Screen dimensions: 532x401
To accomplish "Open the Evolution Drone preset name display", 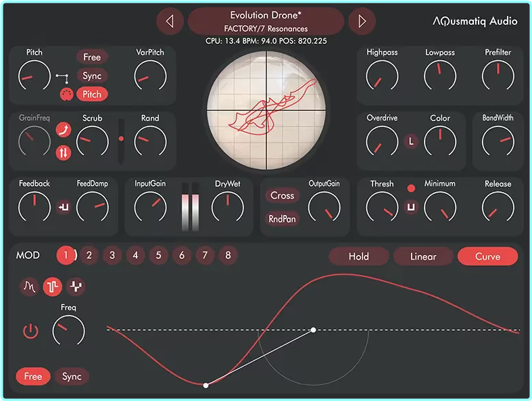I will [x=266, y=22].
